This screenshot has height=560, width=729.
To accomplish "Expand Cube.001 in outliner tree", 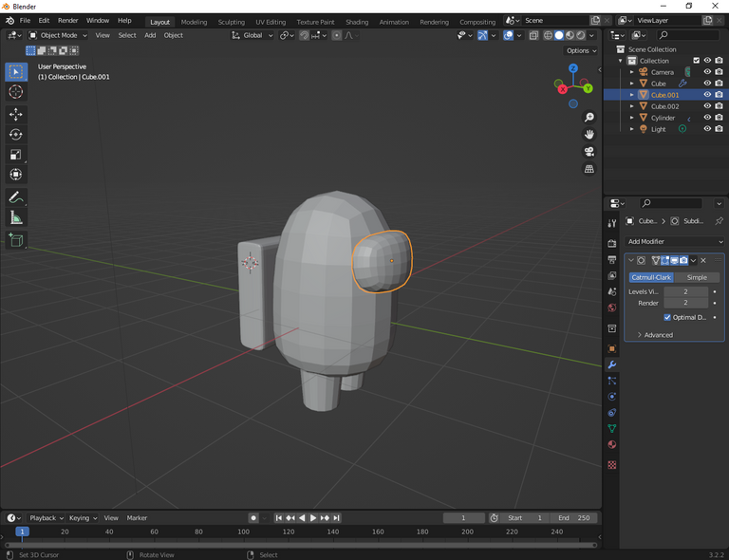I will pyautogui.click(x=631, y=95).
